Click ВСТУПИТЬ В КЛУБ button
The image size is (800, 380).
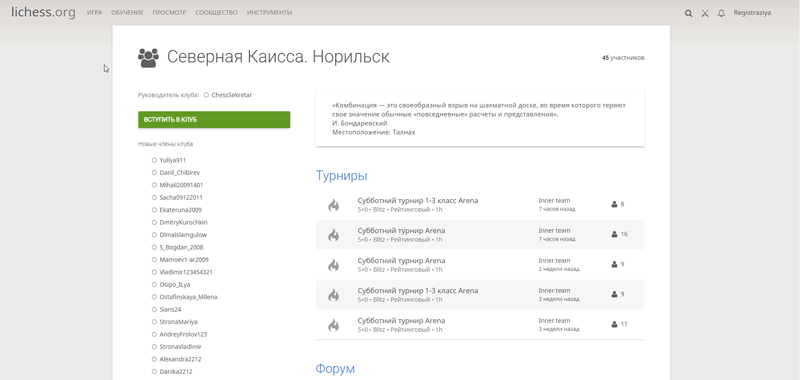214,120
